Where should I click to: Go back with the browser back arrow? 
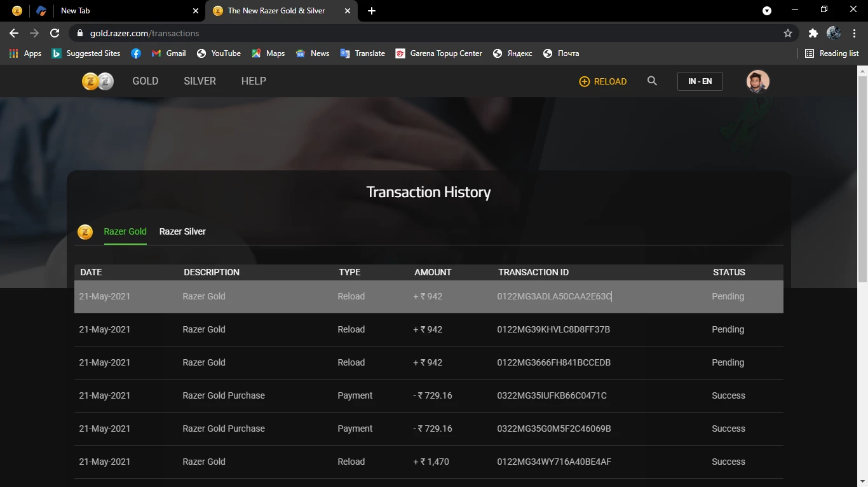[14, 33]
